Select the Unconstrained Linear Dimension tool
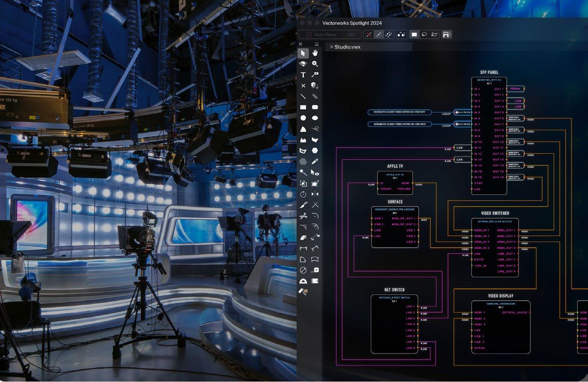 coord(315,248)
